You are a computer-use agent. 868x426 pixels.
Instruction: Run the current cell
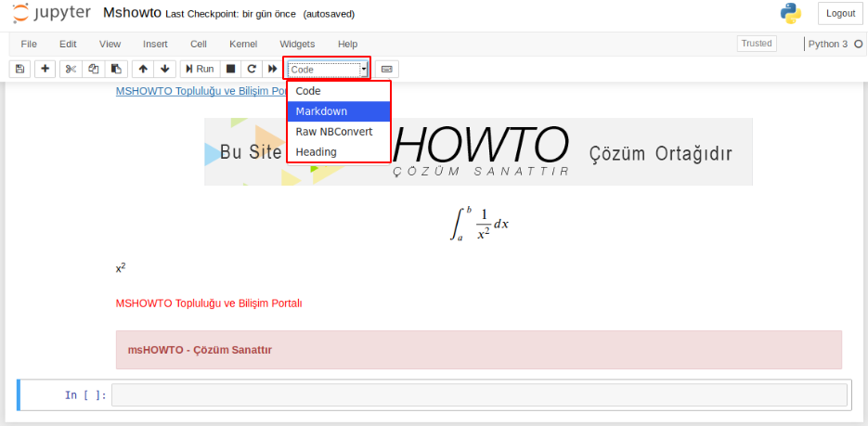(200, 70)
